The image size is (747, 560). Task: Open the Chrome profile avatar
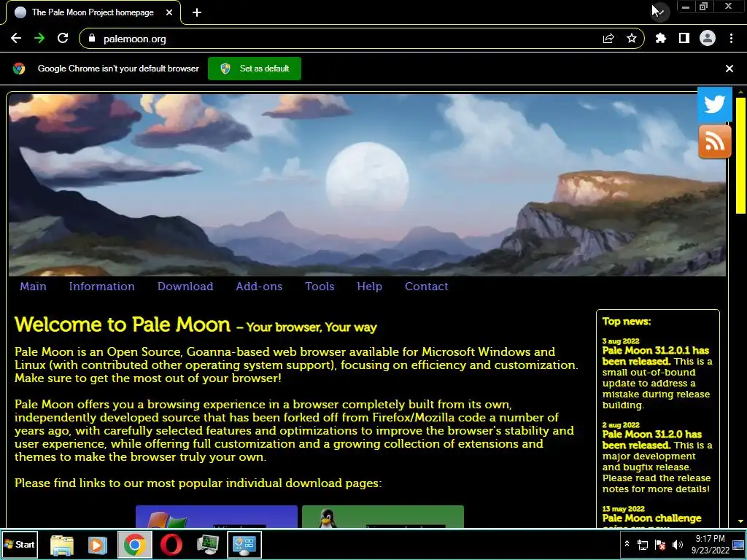pyautogui.click(x=708, y=39)
